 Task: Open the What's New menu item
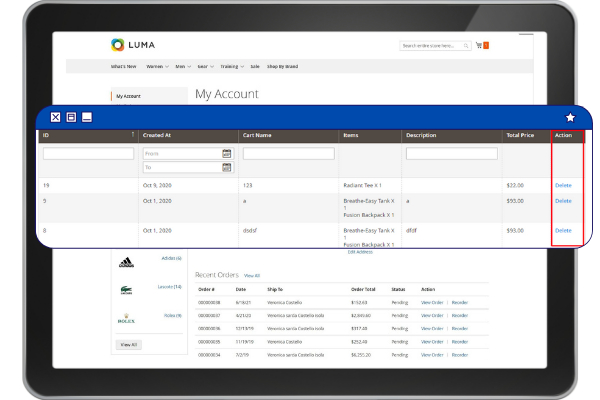click(124, 66)
